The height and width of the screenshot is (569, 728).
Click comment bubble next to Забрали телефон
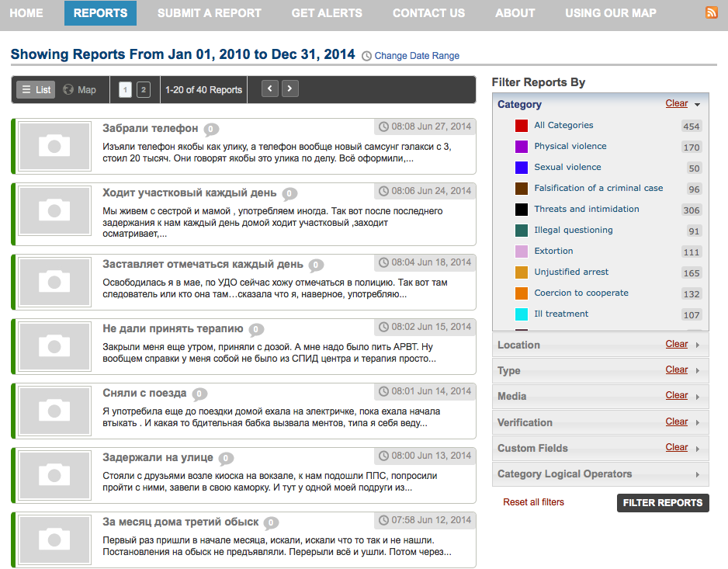click(x=211, y=129)
